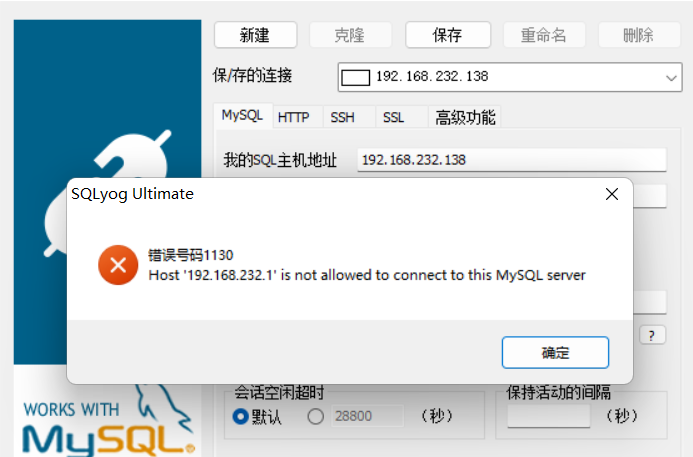Viewport: 693px width, 457px height.
Task: Click the 确定 button
Action: point(555,352)
